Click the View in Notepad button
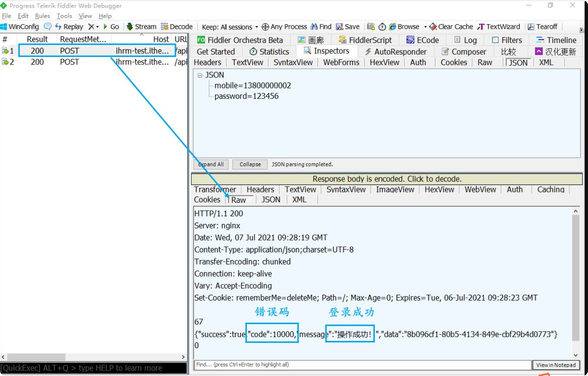This screenshot has width=588, height=376. pos(556,365)
